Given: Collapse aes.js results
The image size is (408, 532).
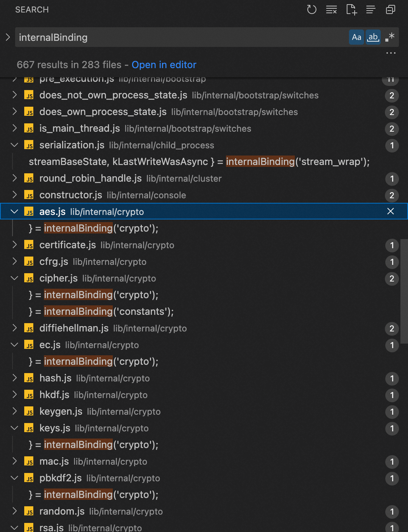Looking at the screenshot, I should click(x=14, y=212).
